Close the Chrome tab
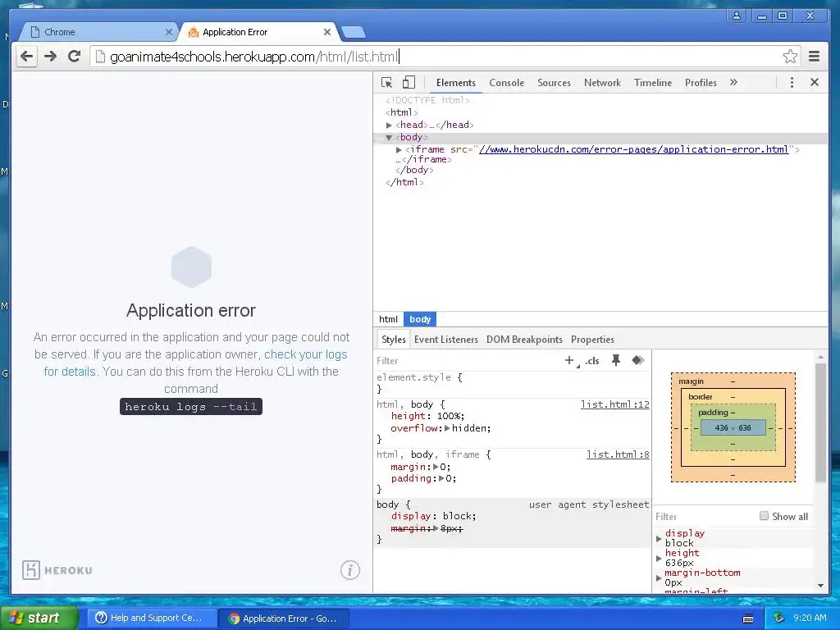The width and height of the screenshot is (840, 630). 168,32
